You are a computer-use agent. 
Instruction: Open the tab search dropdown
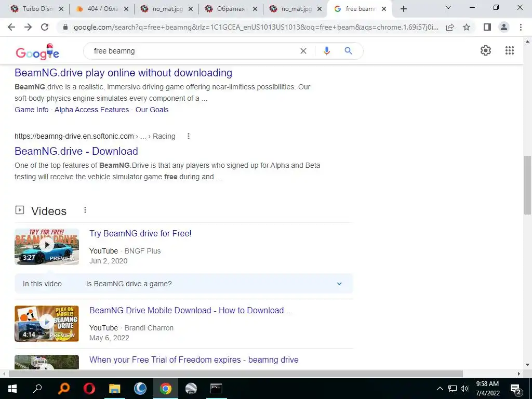[448, 7]
